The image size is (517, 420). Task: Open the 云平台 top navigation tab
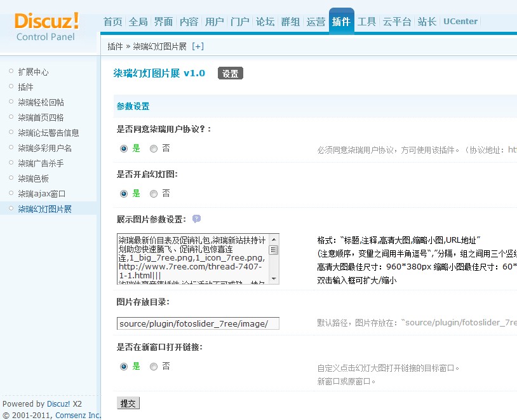pos(397,22)
